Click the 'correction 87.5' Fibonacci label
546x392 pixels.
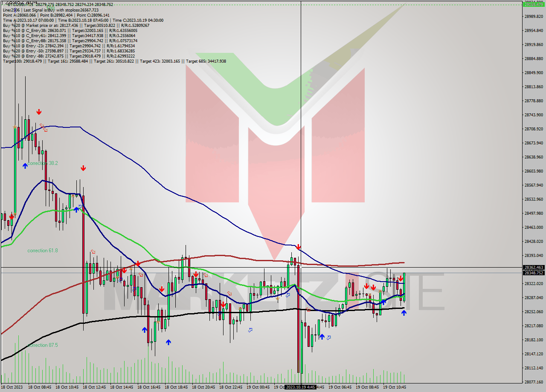click(x=43, y=345)
